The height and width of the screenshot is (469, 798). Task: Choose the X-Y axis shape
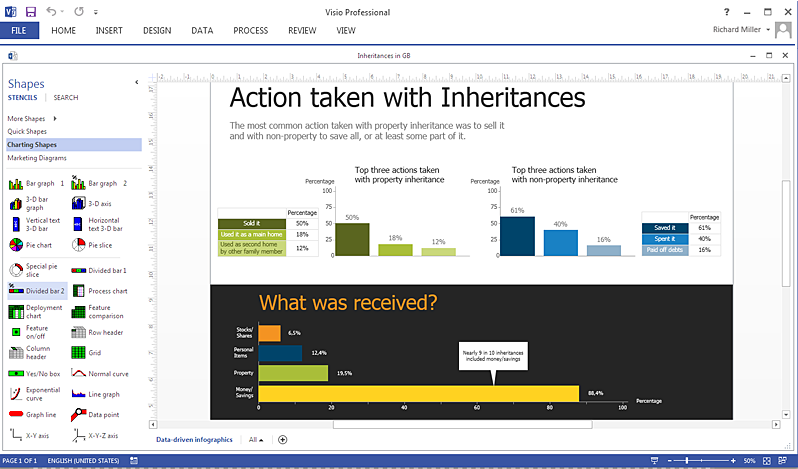[30, 435]
